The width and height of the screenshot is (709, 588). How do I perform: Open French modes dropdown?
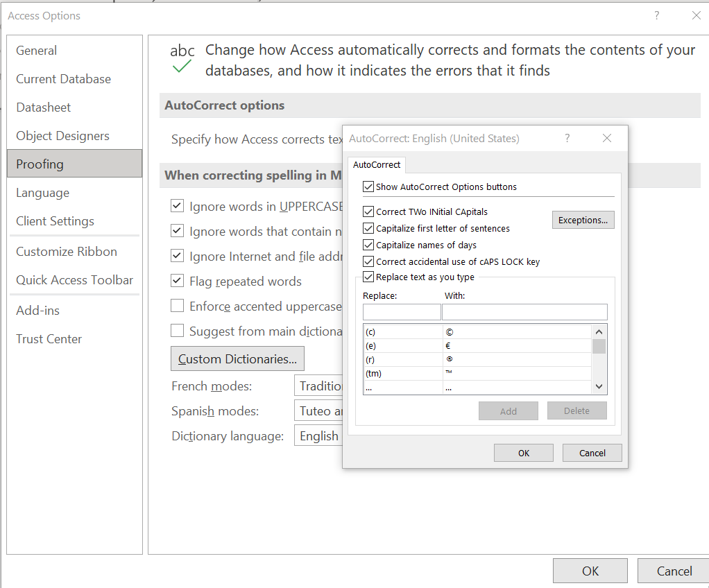click(318, 386)
